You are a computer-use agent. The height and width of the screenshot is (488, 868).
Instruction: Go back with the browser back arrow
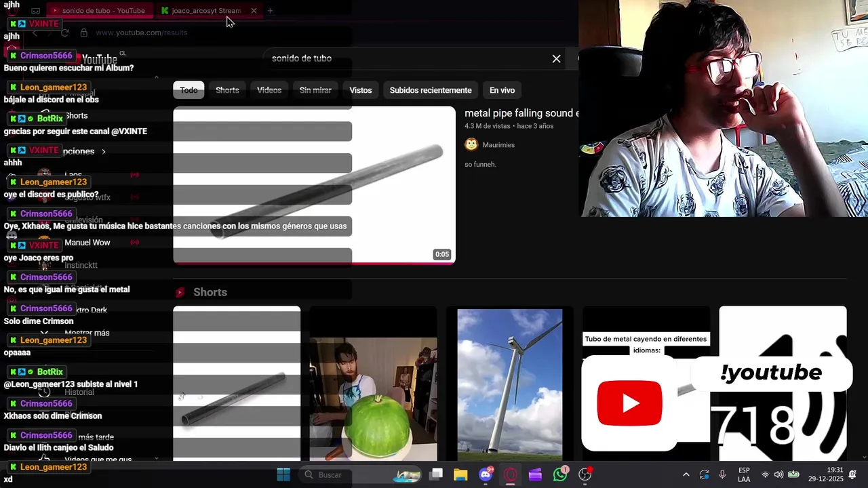point(35,33)
